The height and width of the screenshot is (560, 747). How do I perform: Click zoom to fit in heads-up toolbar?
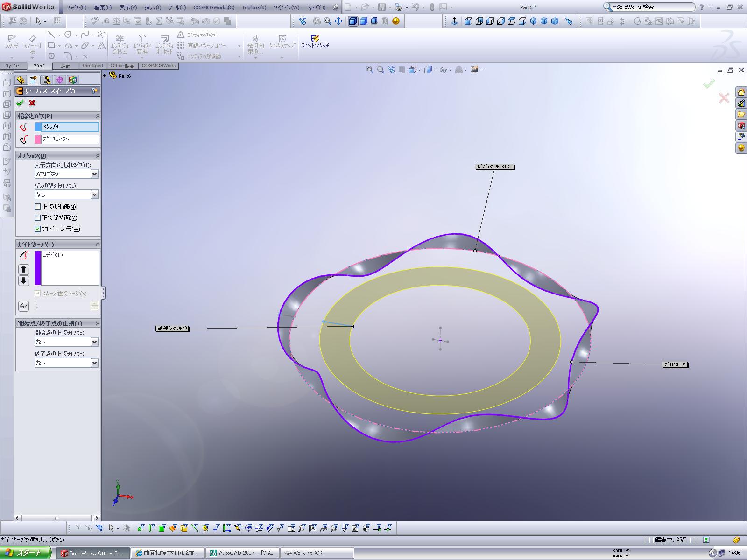(x=370, y=70)
